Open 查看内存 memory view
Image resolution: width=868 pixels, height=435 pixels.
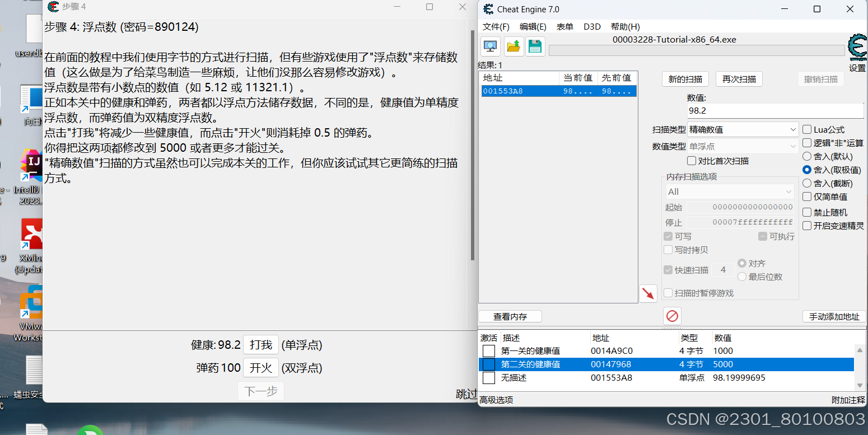[x=510, y=316]
